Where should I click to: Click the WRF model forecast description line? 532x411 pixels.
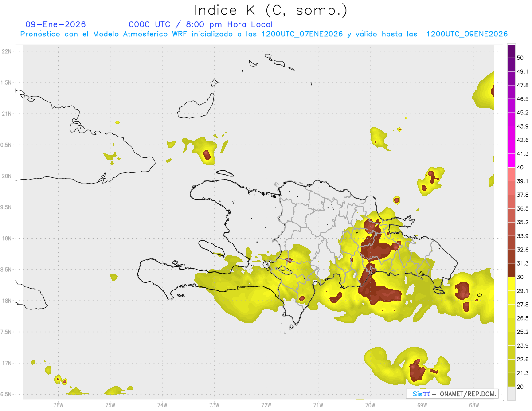(x=264, y=34)
